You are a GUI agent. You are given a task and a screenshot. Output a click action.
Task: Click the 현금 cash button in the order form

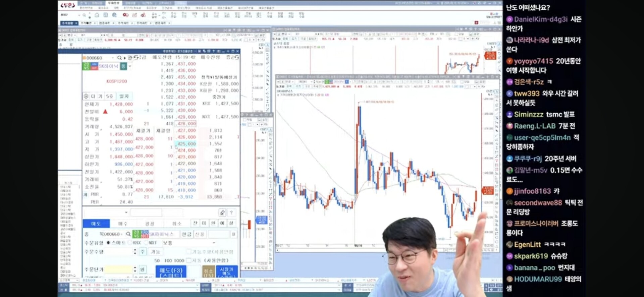pos(186,234)
